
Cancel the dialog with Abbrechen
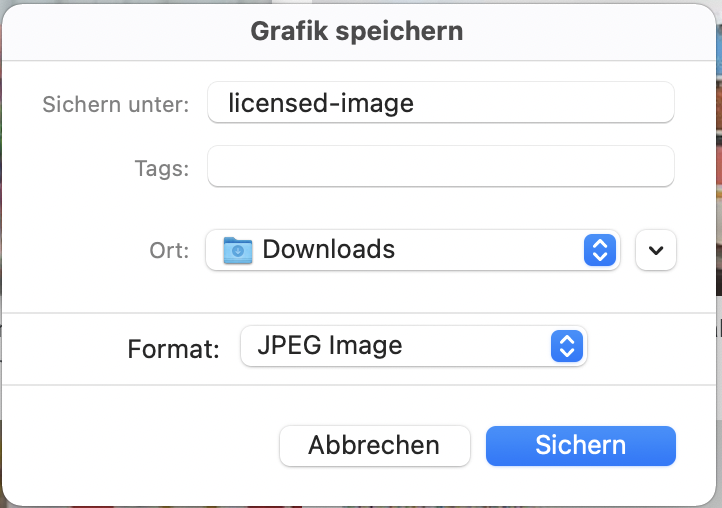pos(374,445)
